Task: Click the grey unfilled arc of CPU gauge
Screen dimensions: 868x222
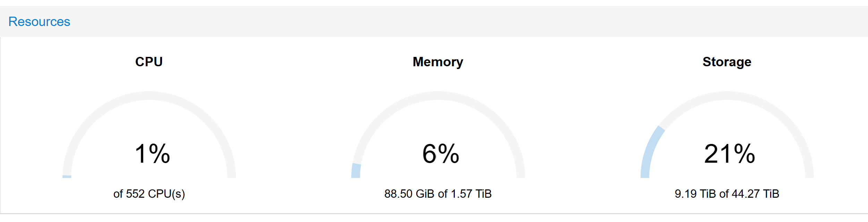Action: tap(149, 96)
